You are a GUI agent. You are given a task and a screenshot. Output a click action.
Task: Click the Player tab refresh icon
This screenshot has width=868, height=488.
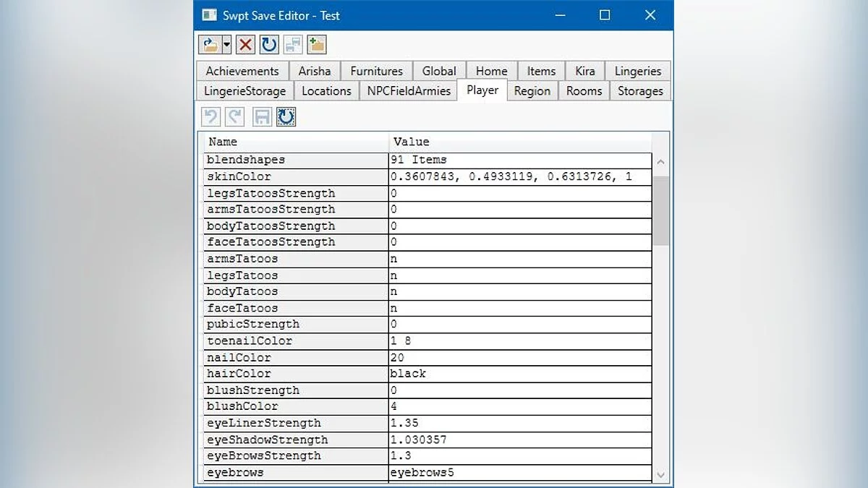click(x=286, y=116)
